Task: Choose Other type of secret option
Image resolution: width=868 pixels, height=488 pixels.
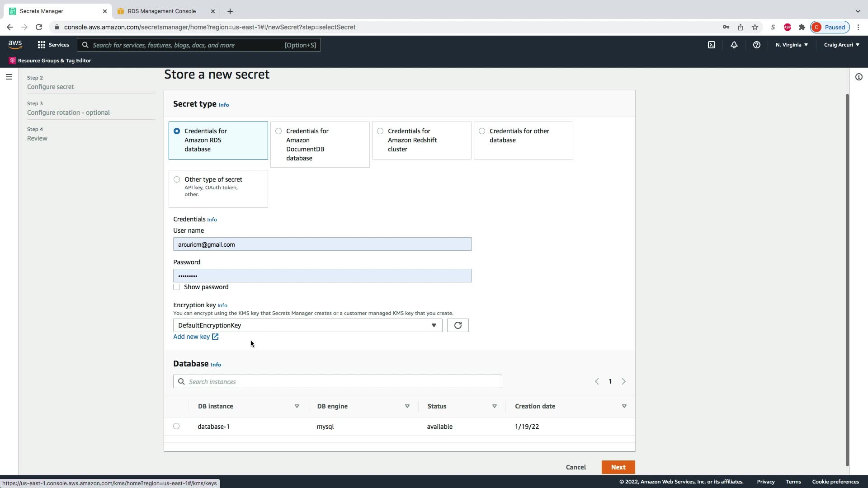Action: click(x=177, y=179)
